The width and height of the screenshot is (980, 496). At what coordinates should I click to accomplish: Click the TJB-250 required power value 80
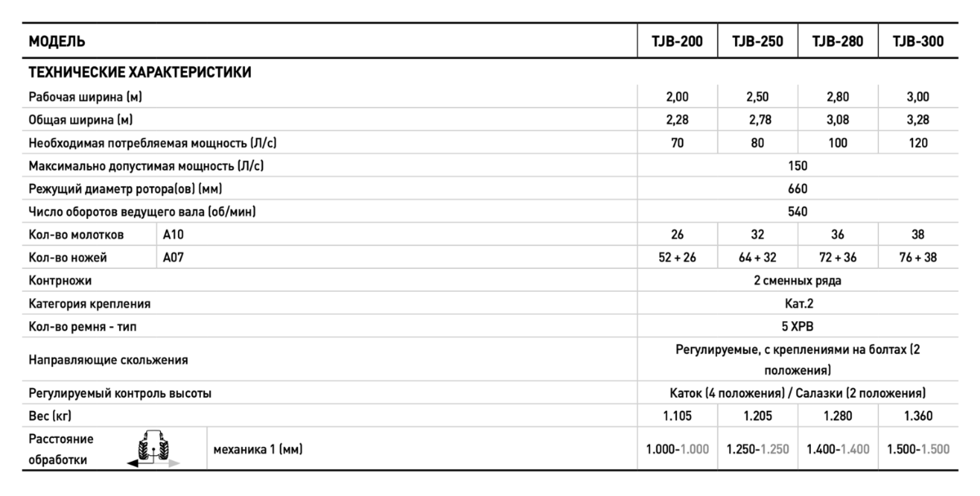(x=757, y=142)
